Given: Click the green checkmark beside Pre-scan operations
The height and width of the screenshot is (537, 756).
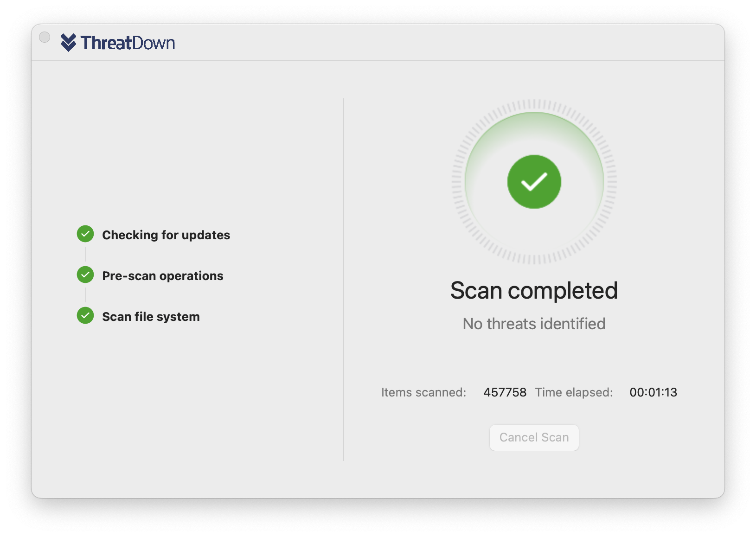Looking at the screenshot, I should point(85,275).
